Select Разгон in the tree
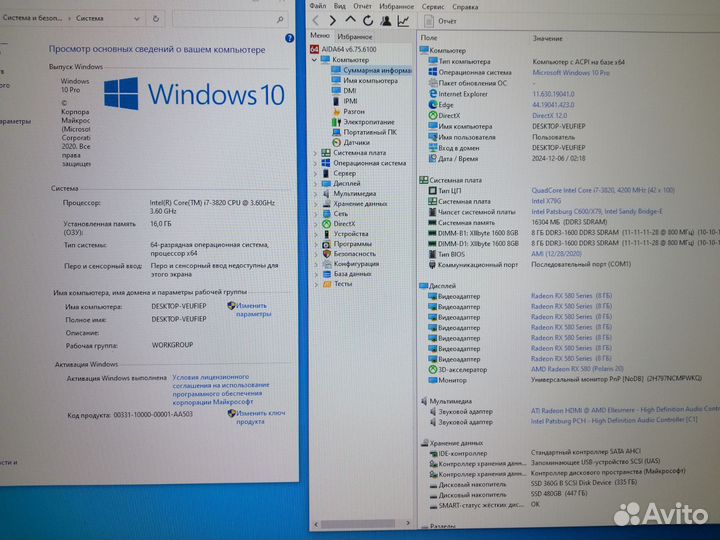Screen dimensions: 720x540 click(354, 112)
